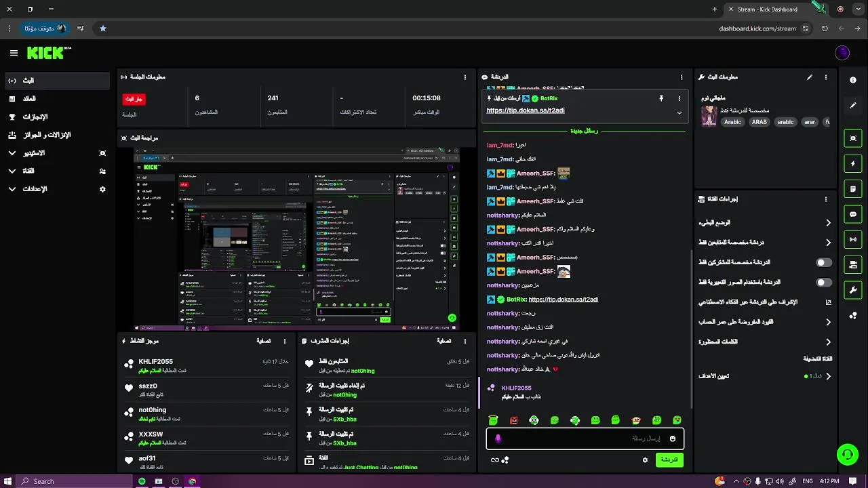
Task: Click the stream preview thumbnail
Action: [x=297, y=239]
